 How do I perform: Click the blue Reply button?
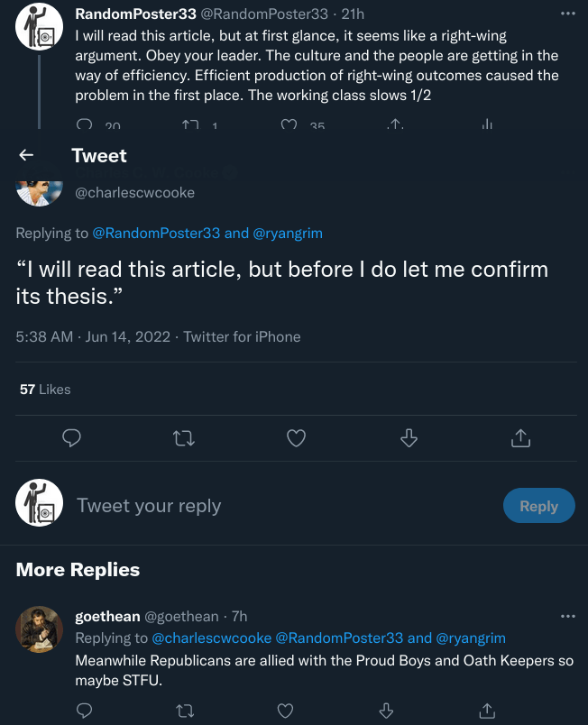point(538,506)
